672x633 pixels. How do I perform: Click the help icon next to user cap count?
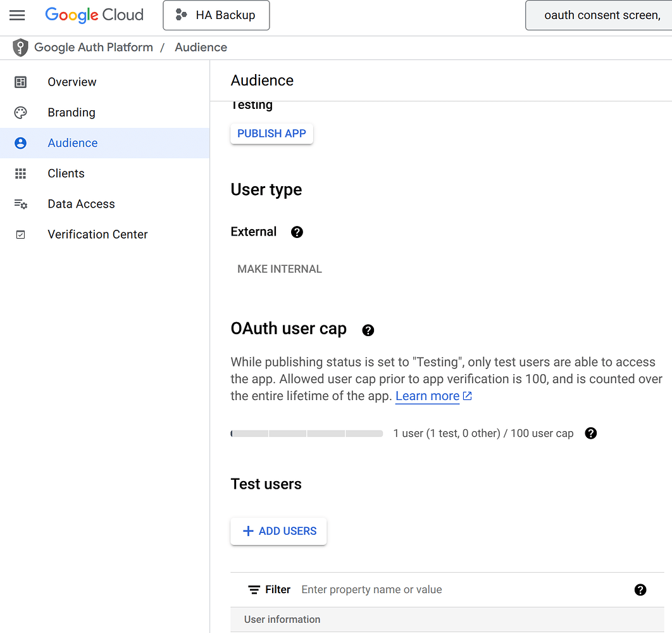click(590, 433)
